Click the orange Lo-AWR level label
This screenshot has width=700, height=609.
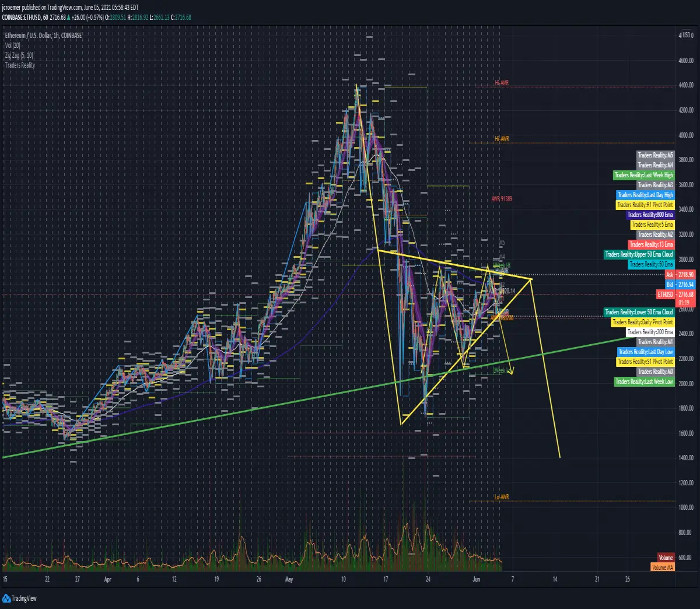pos(502,497)
